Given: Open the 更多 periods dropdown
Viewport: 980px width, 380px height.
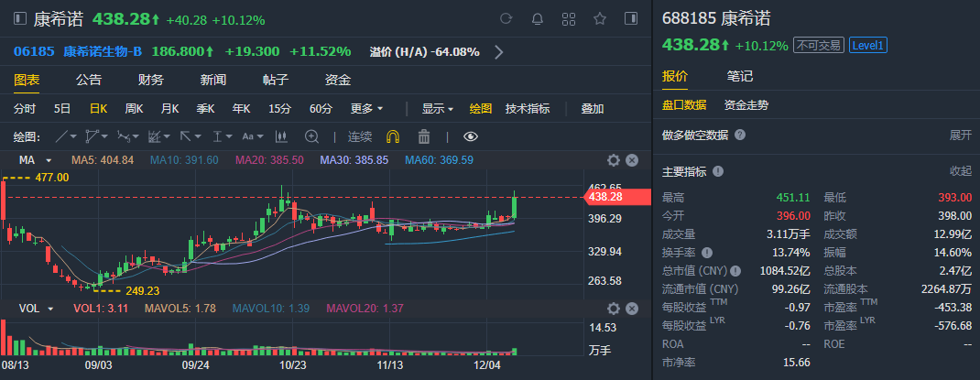Looking at the screenshot, I should pos(367,108).
